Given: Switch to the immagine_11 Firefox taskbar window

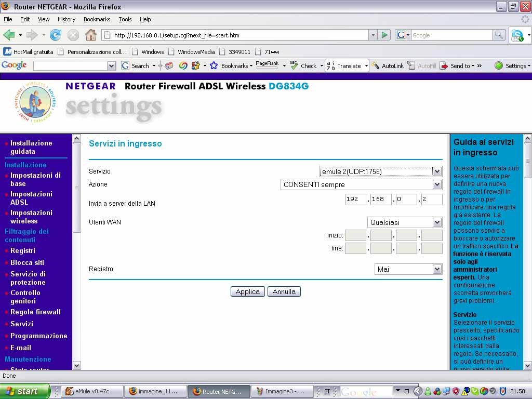Looking at the screenshot, I should (156, 391).
